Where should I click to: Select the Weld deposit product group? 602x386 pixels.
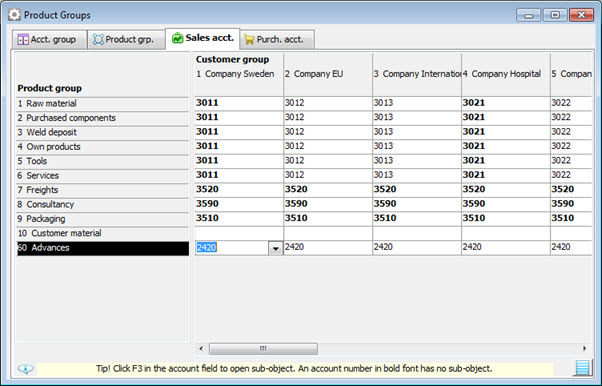point(103,133)
